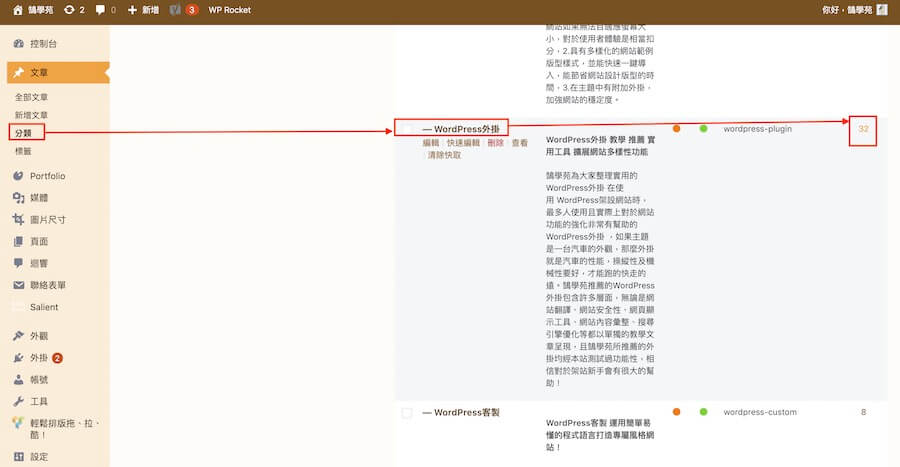900x467 pixels.
Task: Open the 外觀 appearance brush icon
Action: pyautogui.click(x=19, y=336)
